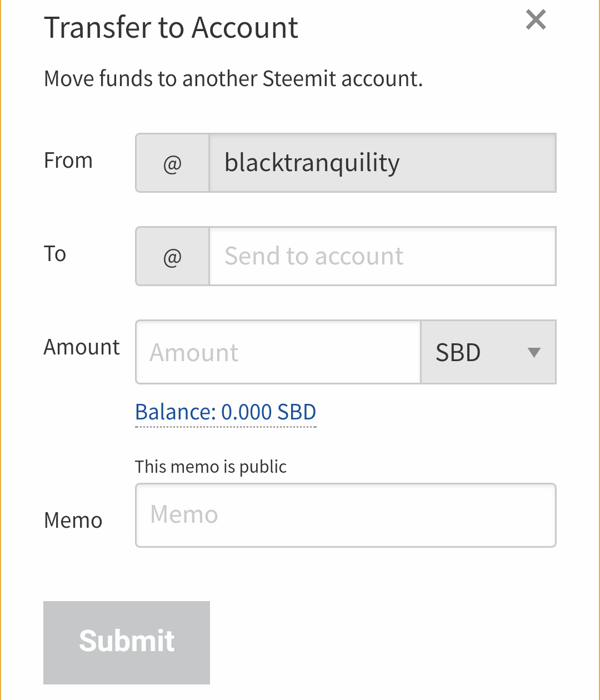Click the dropdown arrow next to SBD

pyautogui.click(x=534, y=352)
